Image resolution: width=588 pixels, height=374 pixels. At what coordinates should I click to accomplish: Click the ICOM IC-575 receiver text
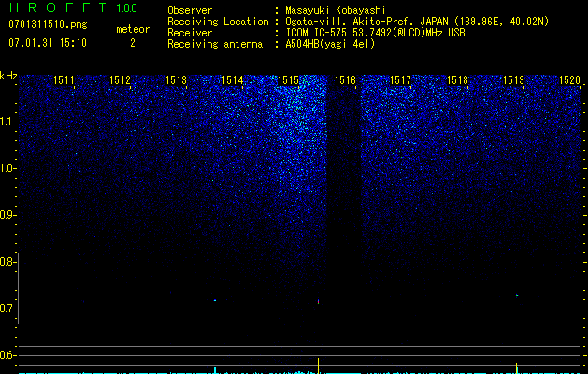(x=375, y=33)
